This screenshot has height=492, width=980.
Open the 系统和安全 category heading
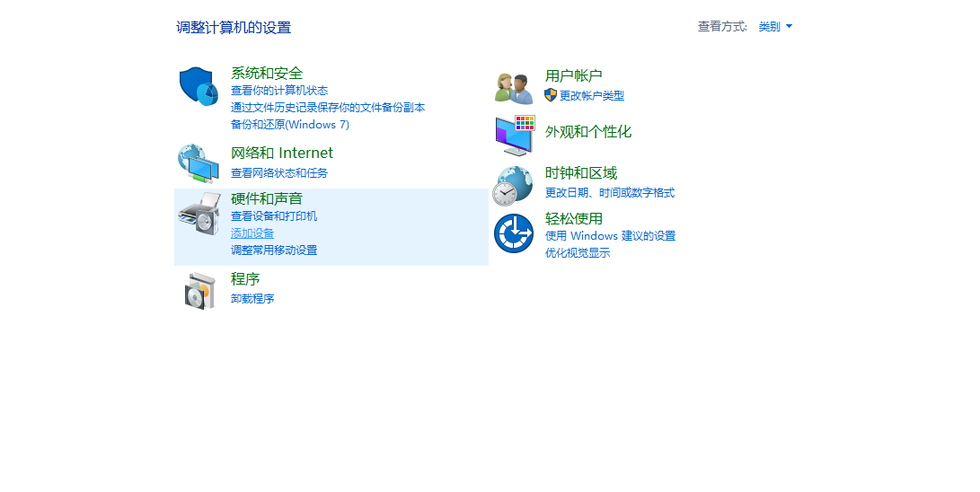267,73
